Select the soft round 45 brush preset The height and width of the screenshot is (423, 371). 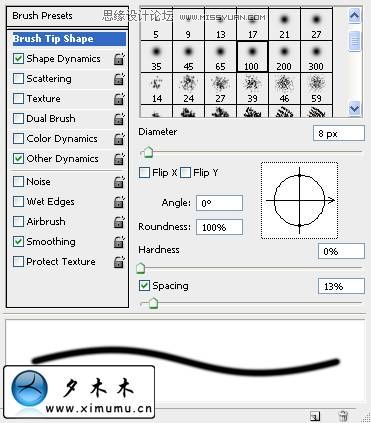(x=188, y=56)
